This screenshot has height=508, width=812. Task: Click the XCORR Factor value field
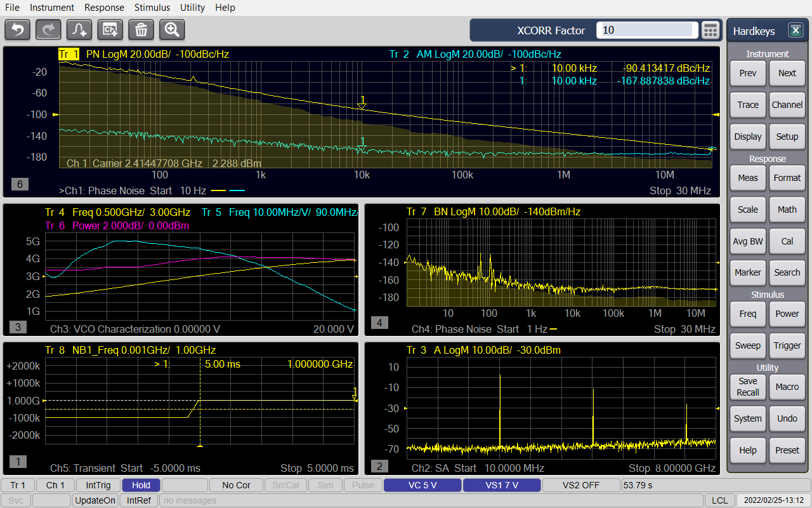[x=646, y=30]
